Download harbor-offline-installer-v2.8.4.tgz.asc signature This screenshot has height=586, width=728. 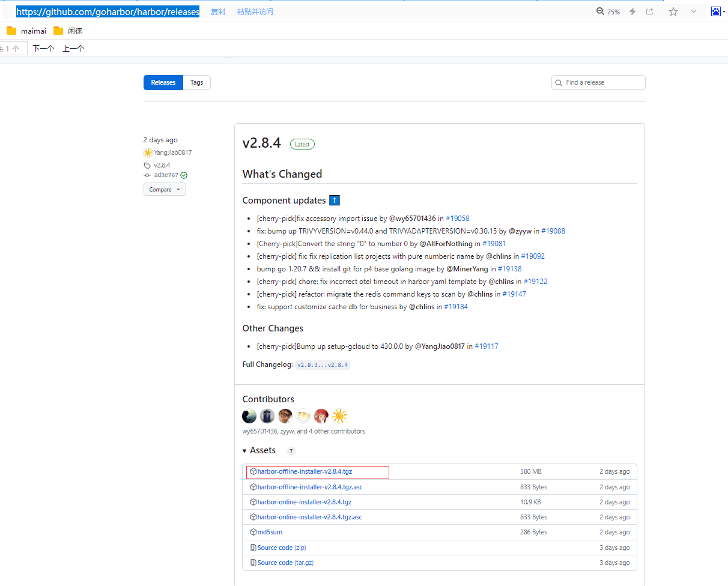[310, 487]
